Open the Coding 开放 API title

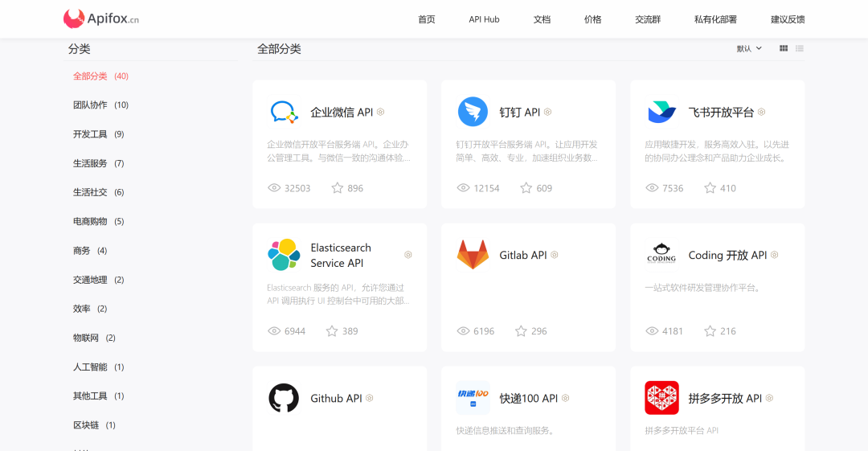pyautogui.click(x=727, y=256)
